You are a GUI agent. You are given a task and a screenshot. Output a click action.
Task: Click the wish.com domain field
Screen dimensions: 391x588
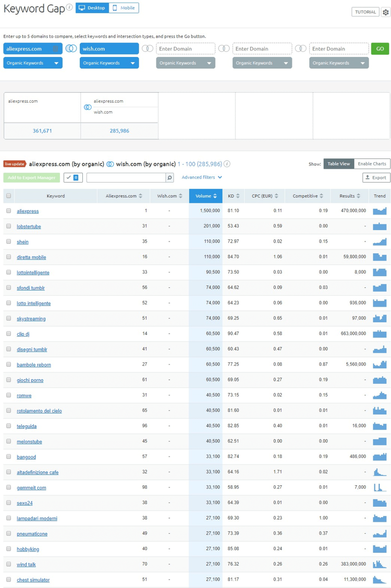click(x=109, y=49)
